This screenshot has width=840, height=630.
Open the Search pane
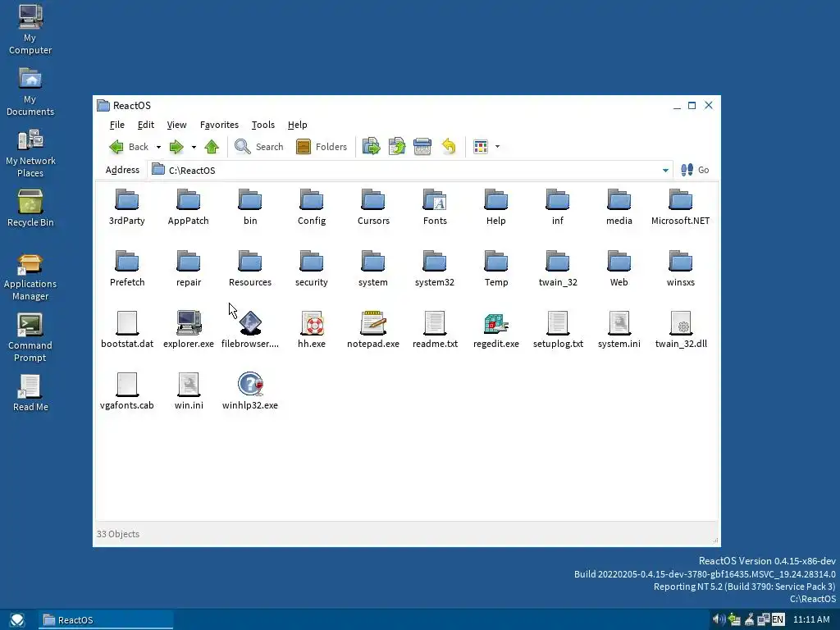click(258, 147)
